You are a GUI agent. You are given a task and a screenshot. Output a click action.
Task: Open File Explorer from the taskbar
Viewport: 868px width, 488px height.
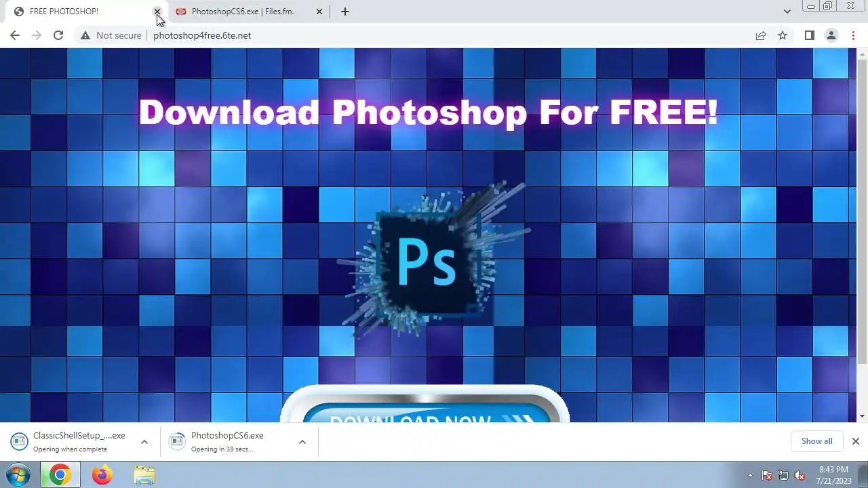pos(144,475)
